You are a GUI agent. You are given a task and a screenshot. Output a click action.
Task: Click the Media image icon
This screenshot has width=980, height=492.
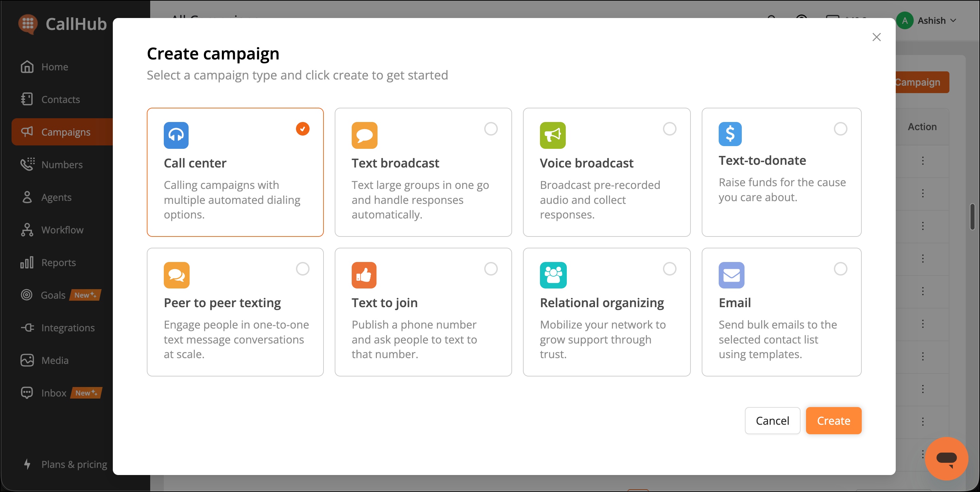[27, 361]
